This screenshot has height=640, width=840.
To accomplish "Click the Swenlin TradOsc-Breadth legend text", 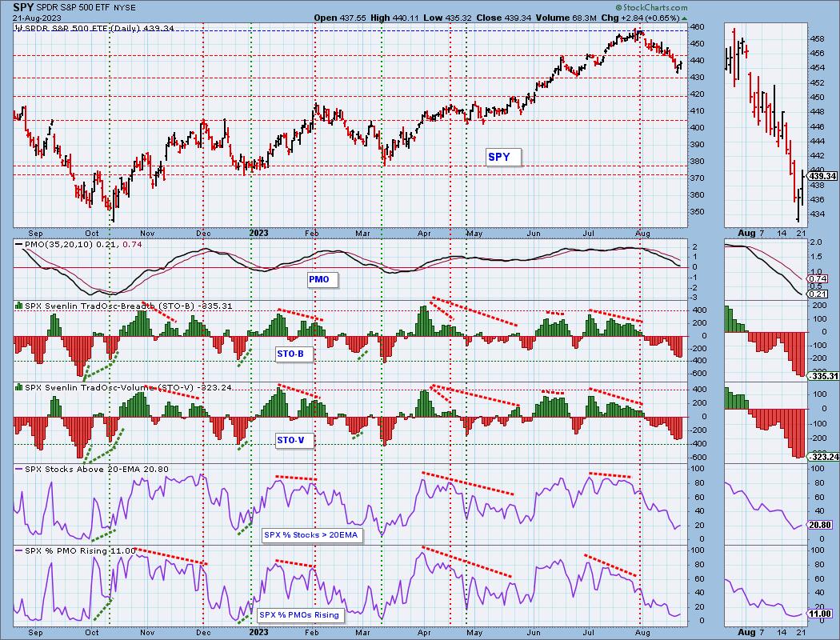I will click(128, 306).
